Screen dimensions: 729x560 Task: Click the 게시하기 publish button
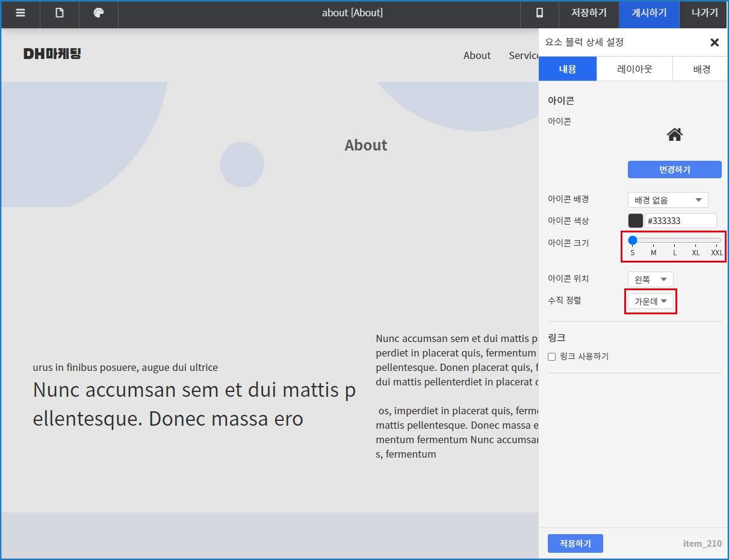point(649,13)
